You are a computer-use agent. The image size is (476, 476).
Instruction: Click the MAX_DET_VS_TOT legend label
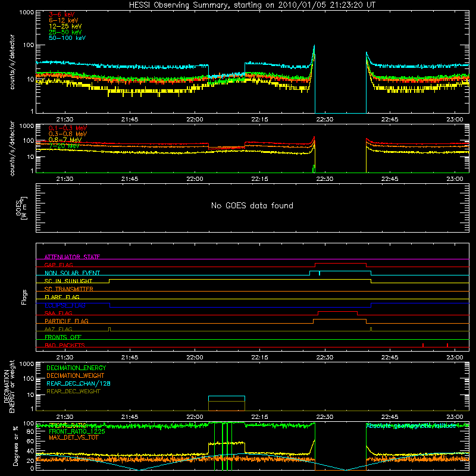point(73,437)
